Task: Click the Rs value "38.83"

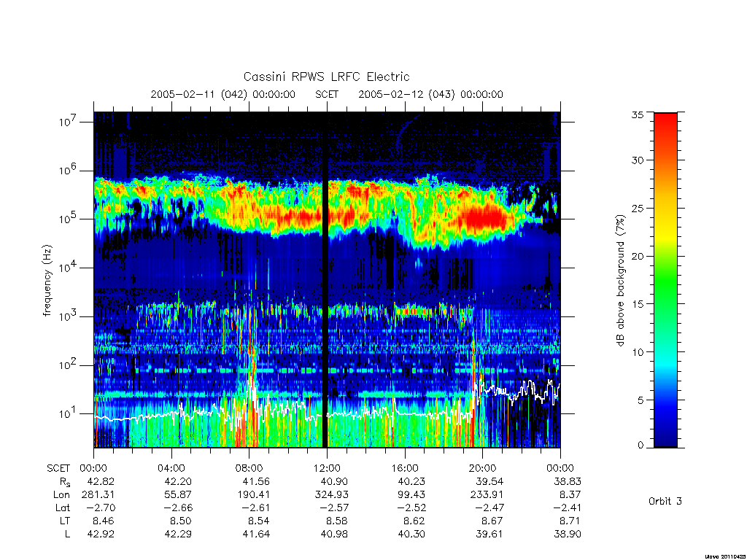Action: tap(568, 481)
